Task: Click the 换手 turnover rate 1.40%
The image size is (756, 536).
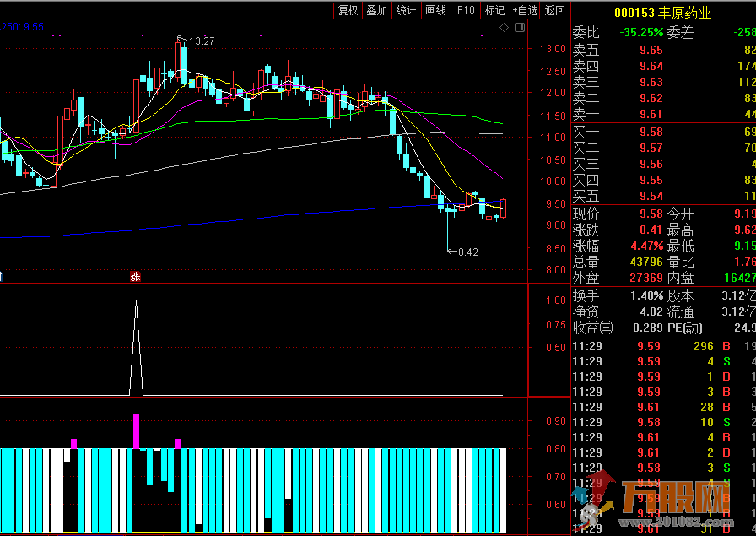Action: coord(647,295)
